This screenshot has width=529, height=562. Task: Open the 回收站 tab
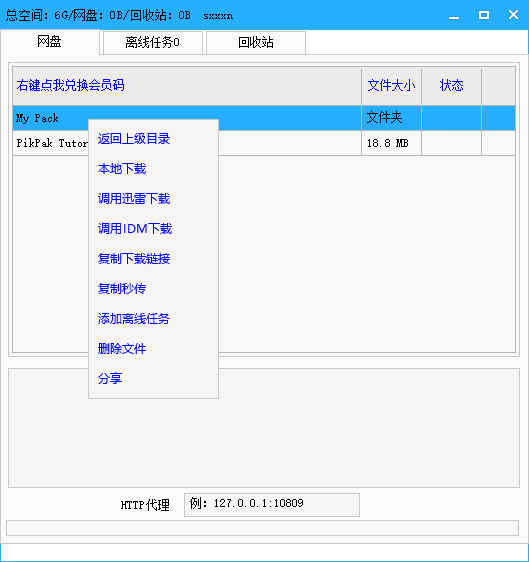tap(256, 43)
